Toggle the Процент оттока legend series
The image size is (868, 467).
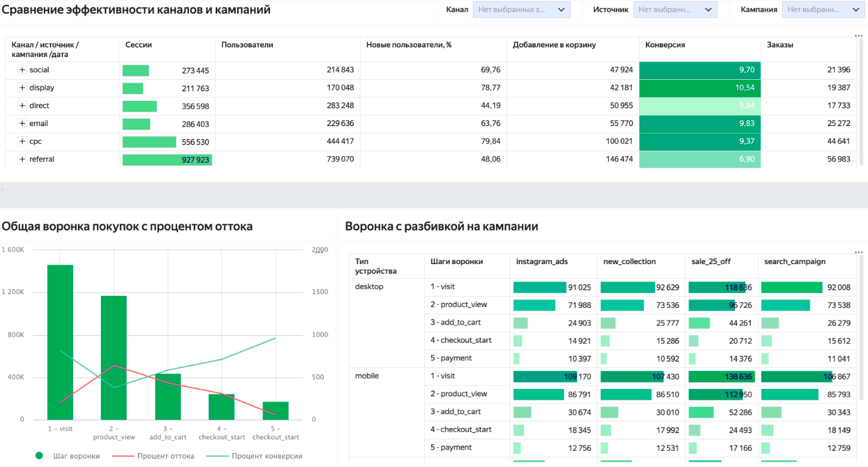[x=153, y=456]
